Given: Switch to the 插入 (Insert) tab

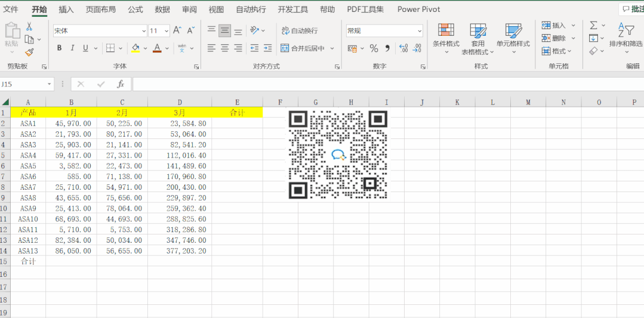Looking at the screenshot, I should 66,10.
